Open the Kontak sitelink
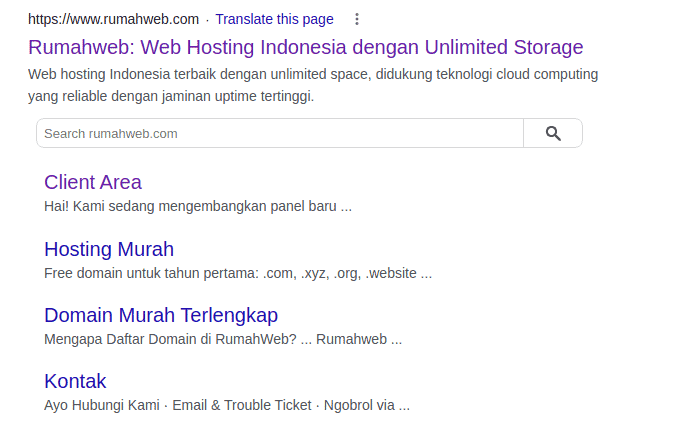Screen dimensions: 680x434 (75, 381)
